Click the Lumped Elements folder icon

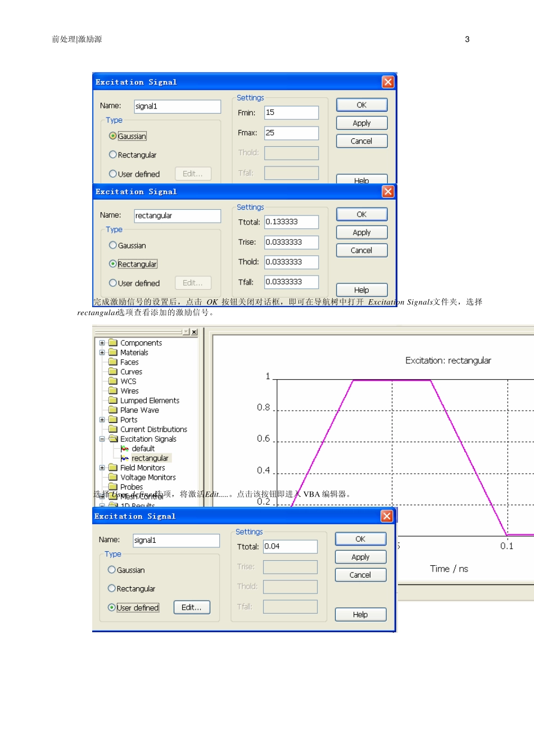click(x=112, y=400)
